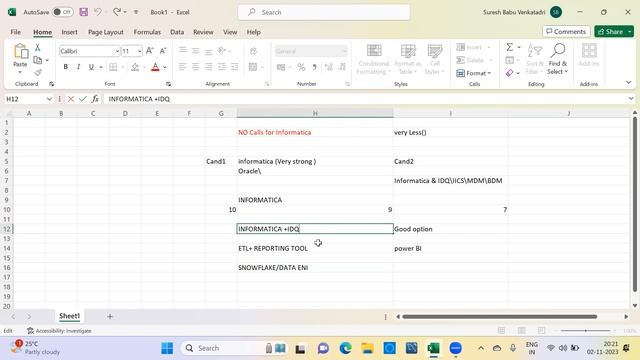Open the Format cells dropdown

click(x=474, y=73)
